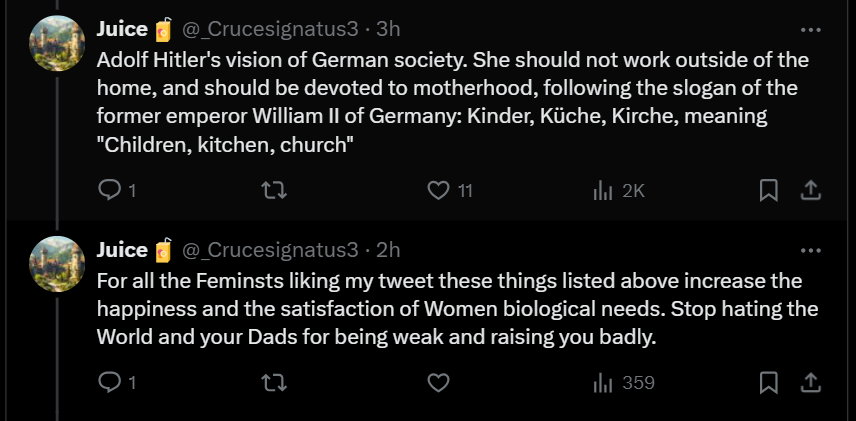Open the 2h timestamp permalink

pyautogui.click(x=388, y=250)
